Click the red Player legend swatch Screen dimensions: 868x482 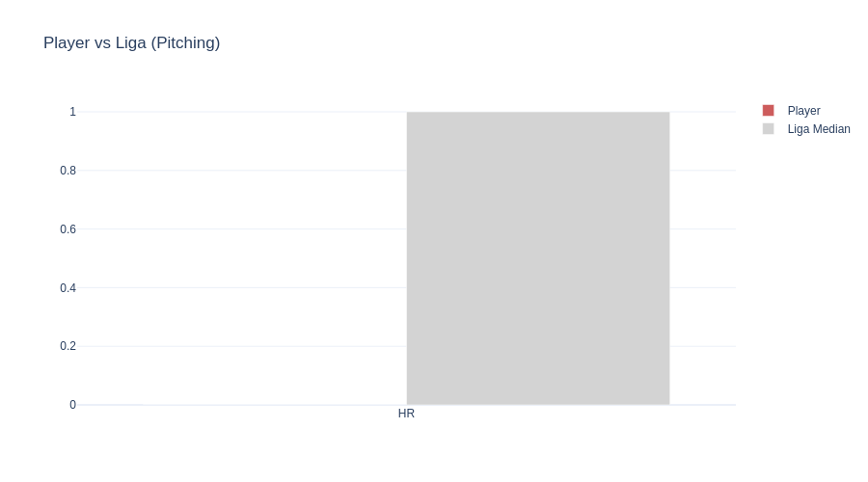click(768, 111)
